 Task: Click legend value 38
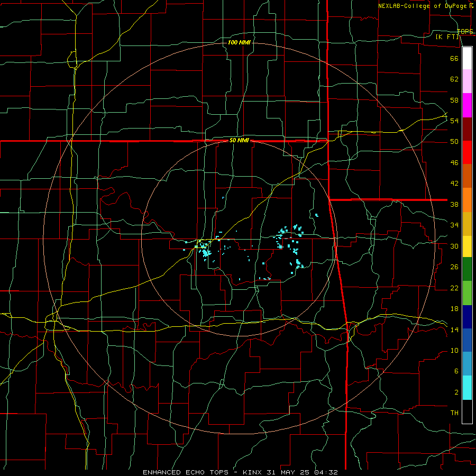(x=454, y=204)
